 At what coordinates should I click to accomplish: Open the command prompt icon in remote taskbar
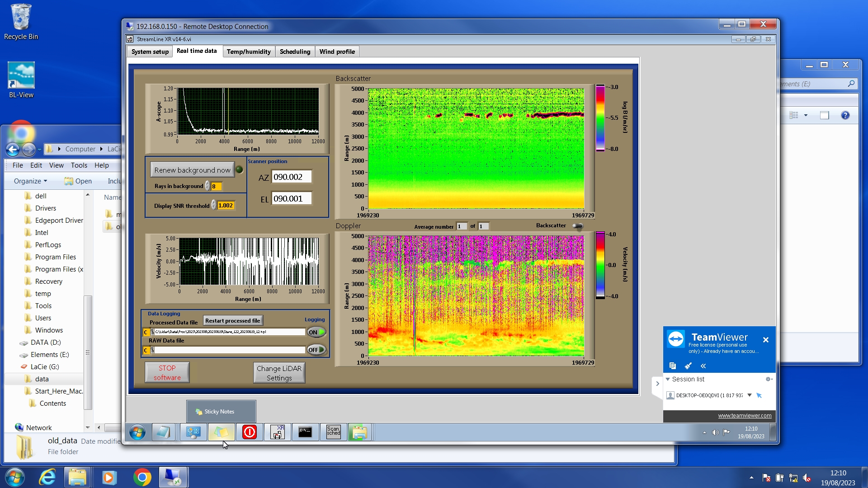tap(305, 432)
